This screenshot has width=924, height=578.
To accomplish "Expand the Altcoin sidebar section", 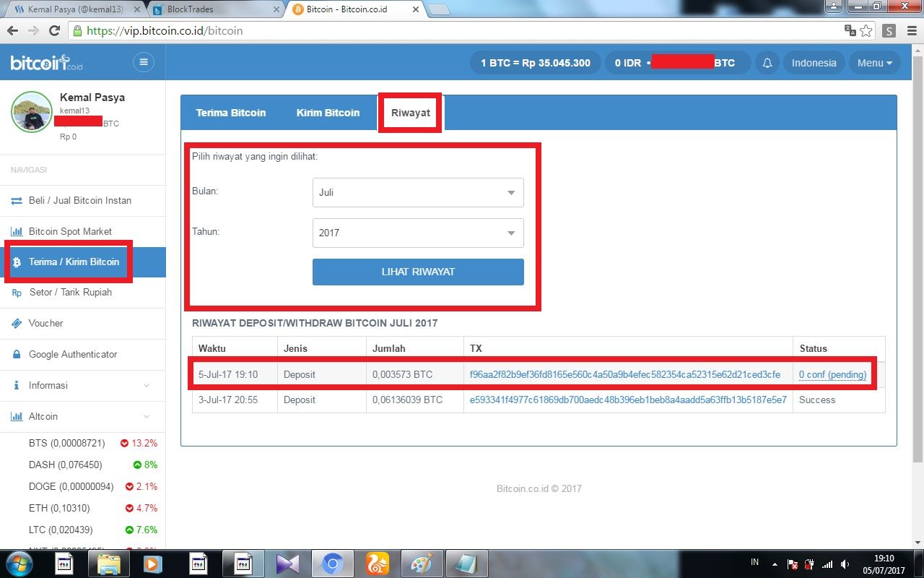I will coord(83,416).
